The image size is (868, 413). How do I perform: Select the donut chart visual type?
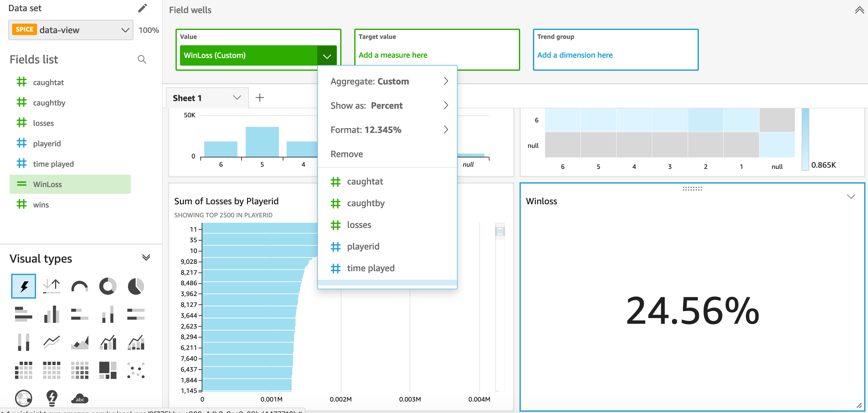coord(108,286)
